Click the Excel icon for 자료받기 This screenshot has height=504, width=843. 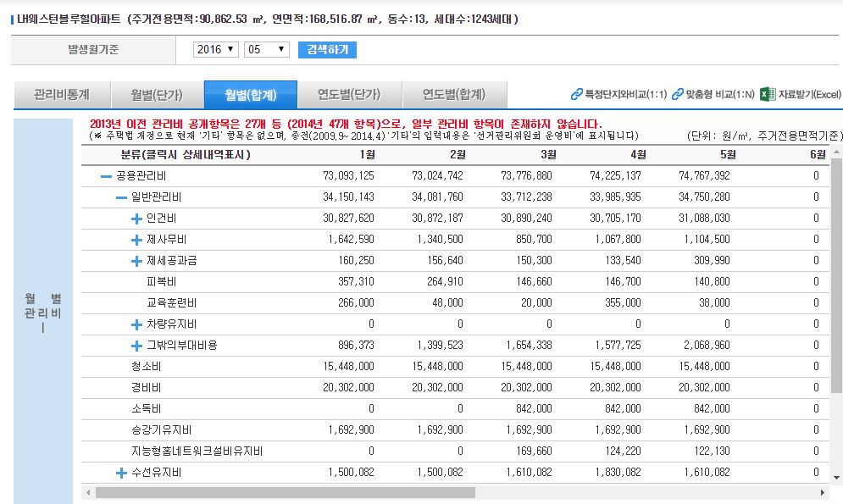(768, 94)
